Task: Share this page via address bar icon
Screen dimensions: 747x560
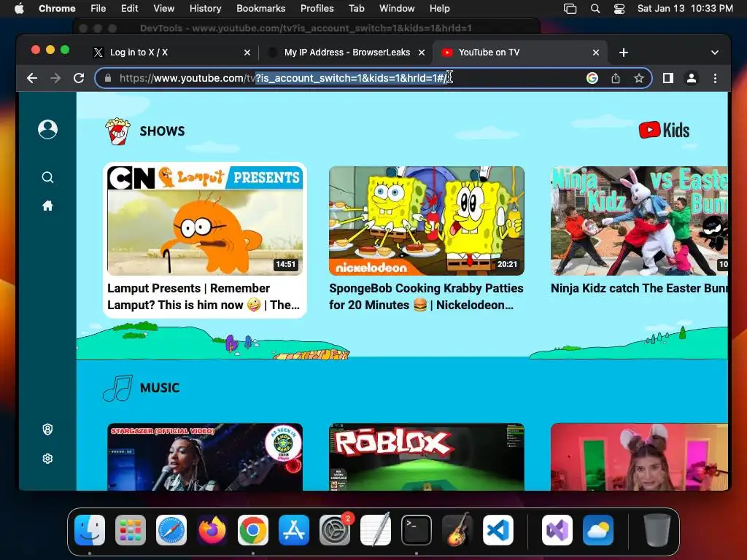Action: 616,78
